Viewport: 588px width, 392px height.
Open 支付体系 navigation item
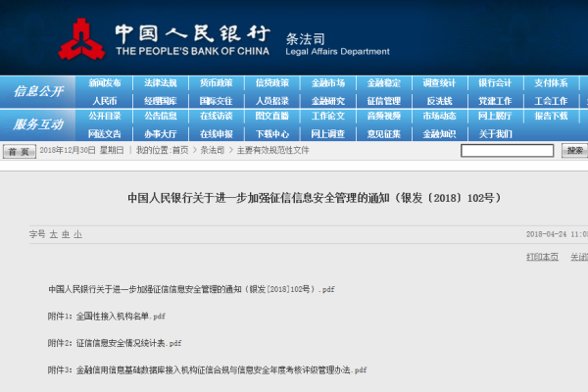(x=551, y=83)
